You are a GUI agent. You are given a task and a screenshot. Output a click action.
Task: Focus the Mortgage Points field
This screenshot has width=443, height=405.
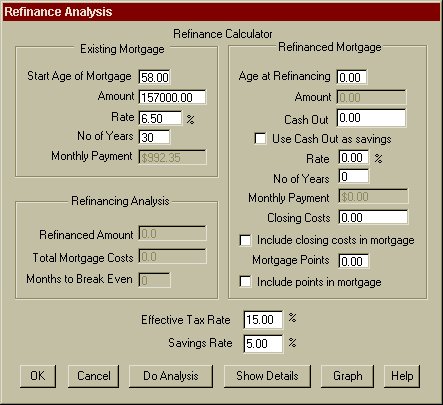point(354,261)
